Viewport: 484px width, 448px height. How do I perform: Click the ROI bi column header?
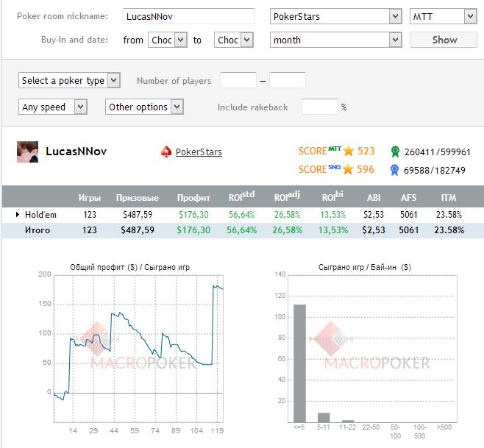pos(332,196)
